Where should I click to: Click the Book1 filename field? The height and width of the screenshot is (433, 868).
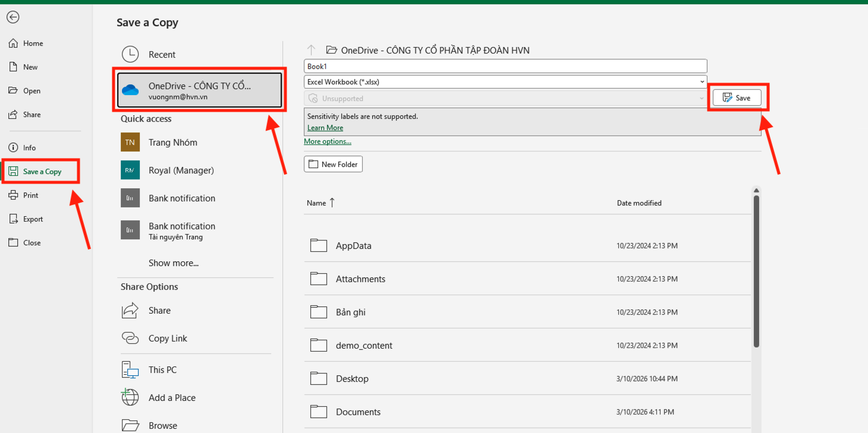pos(505,65)
